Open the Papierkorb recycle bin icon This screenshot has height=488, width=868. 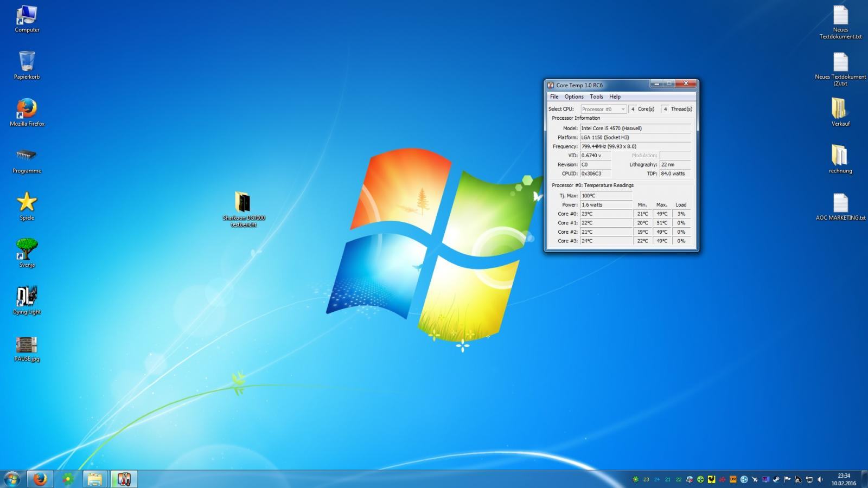click(27, 66)
